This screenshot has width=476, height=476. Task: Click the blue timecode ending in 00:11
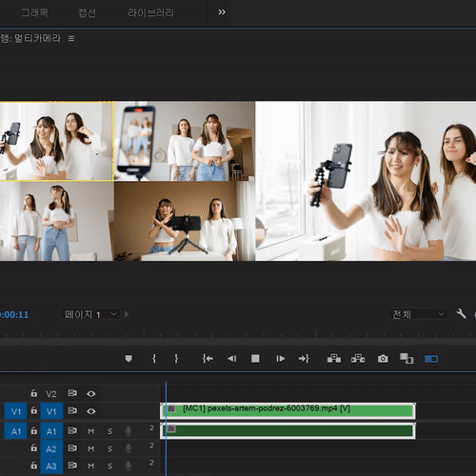tap(14, 315)
